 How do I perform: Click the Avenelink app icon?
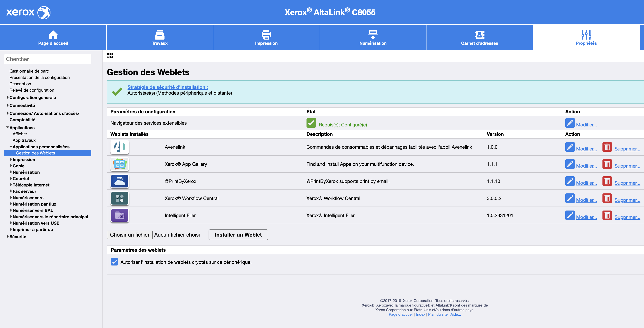pyautogui.click(x=120, y=147)
